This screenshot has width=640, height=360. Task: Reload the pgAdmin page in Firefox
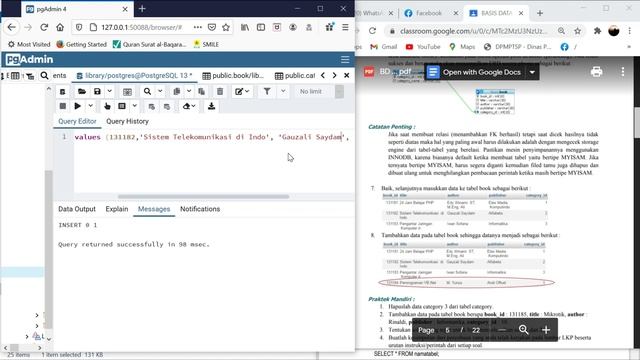pos(44,27)
